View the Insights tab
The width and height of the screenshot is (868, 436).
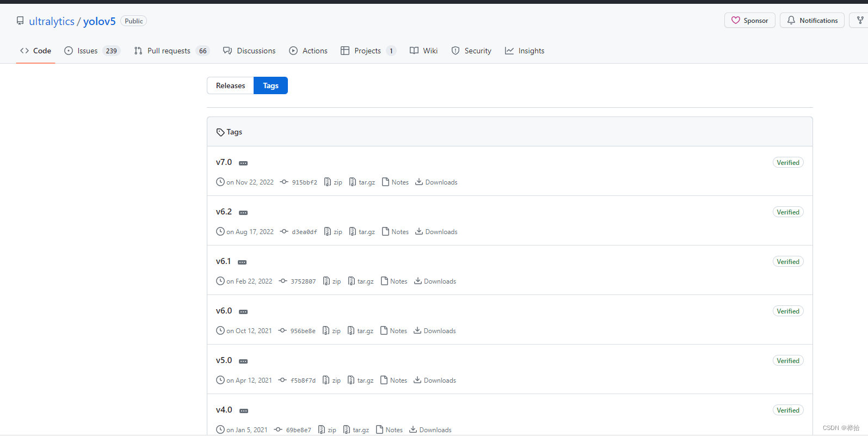pos(525,51)
